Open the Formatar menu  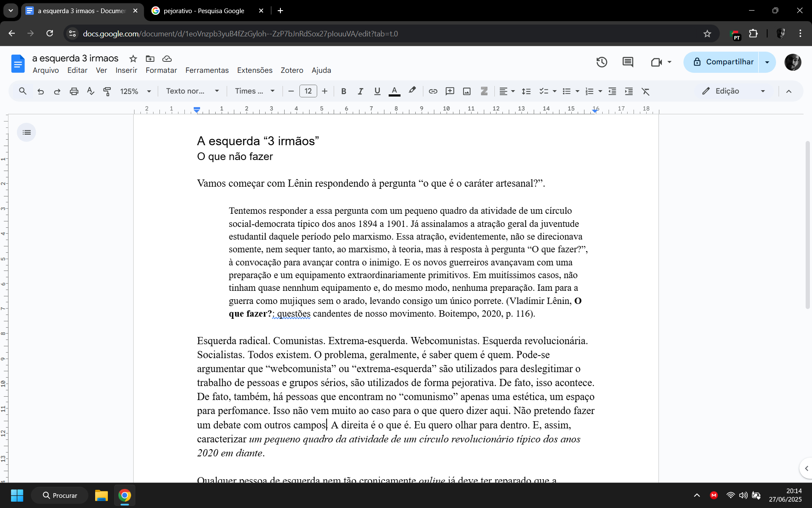pyautogui.click(x=161, y=70)
